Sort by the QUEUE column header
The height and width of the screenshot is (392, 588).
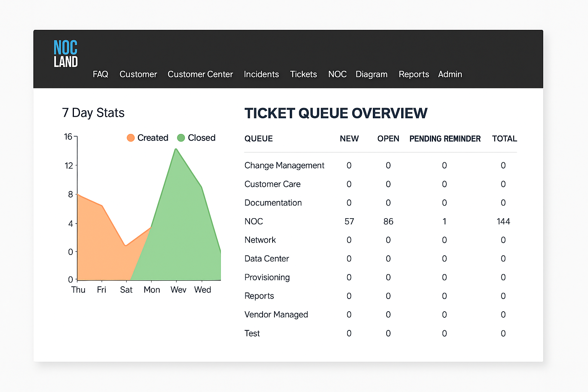coord(258,139)
